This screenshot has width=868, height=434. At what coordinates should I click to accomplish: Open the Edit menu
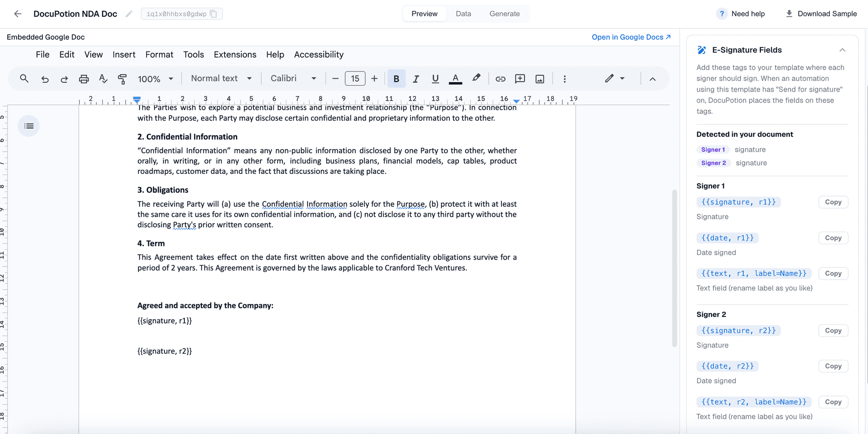[x=67, y=55]
